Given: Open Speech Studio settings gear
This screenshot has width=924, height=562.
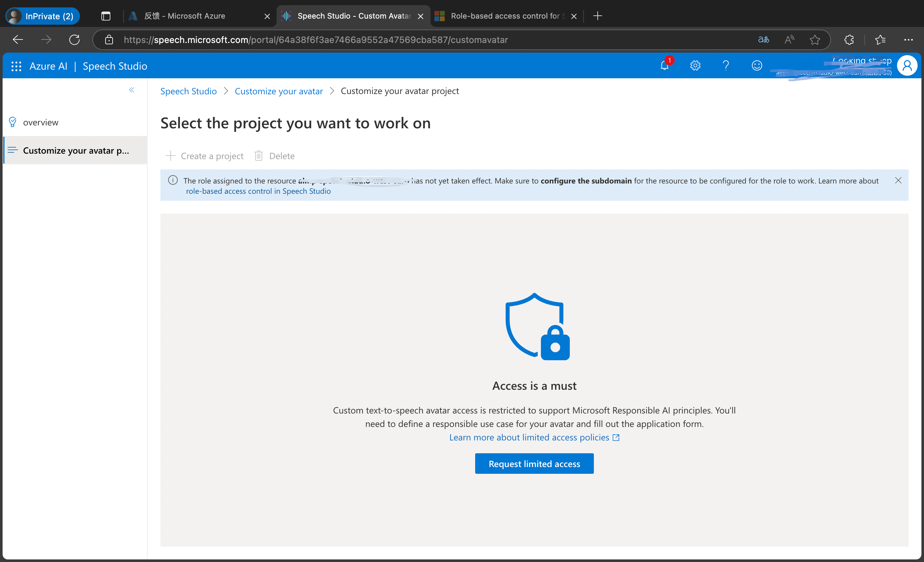Looking at the screenshot, I should click(695, 66).
